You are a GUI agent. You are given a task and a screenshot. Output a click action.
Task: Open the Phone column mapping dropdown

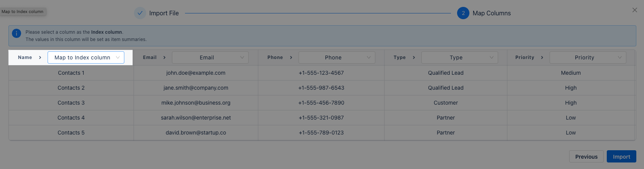(337, 57)
